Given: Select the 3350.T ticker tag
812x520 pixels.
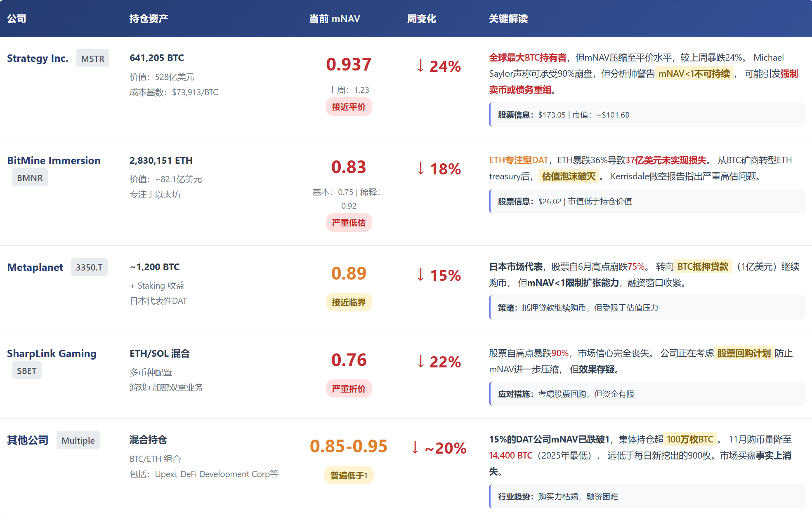Looking at the screenshot, I should pos(89,267).
